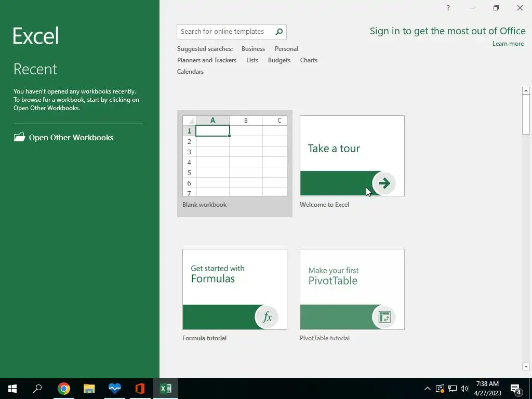The image size is (532, 399).
Task: Open the Windows Start menu
Action: click(12, 389)
